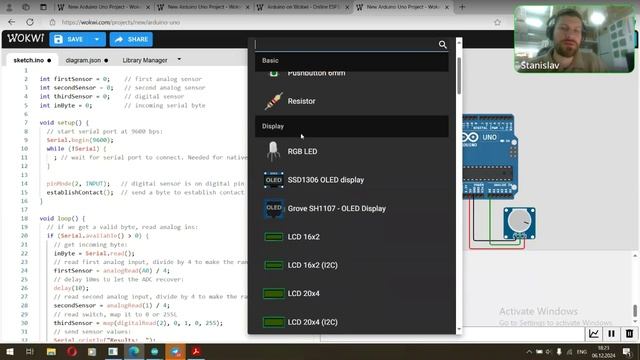This screenshot has width=640, height=360.
Task: Click the Grove SH1107 OLED icon
Action: pos(273,209)
